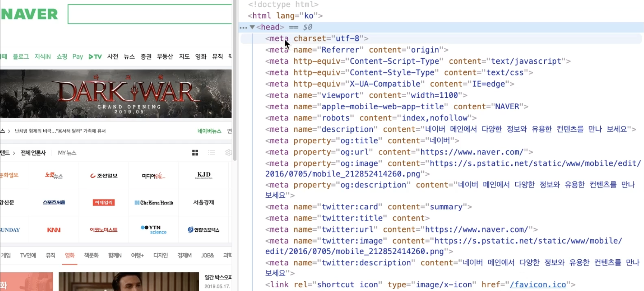Click the 이코노미스트 press logo

click(x=104, y=230)
